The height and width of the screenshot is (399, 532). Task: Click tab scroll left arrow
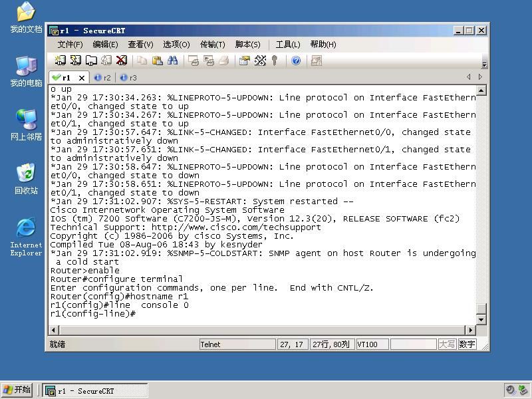point(469,77)
